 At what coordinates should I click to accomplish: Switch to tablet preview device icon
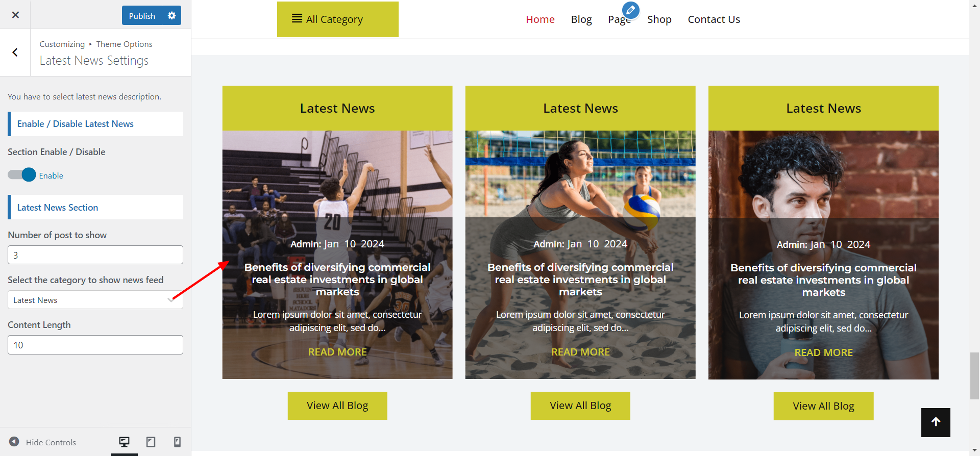coord(151,442)
